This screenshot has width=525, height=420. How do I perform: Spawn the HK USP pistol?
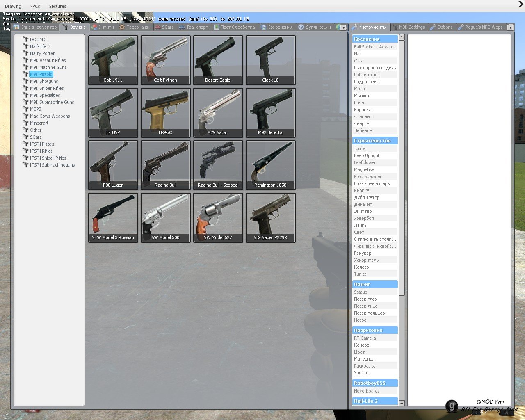[113, 113]
